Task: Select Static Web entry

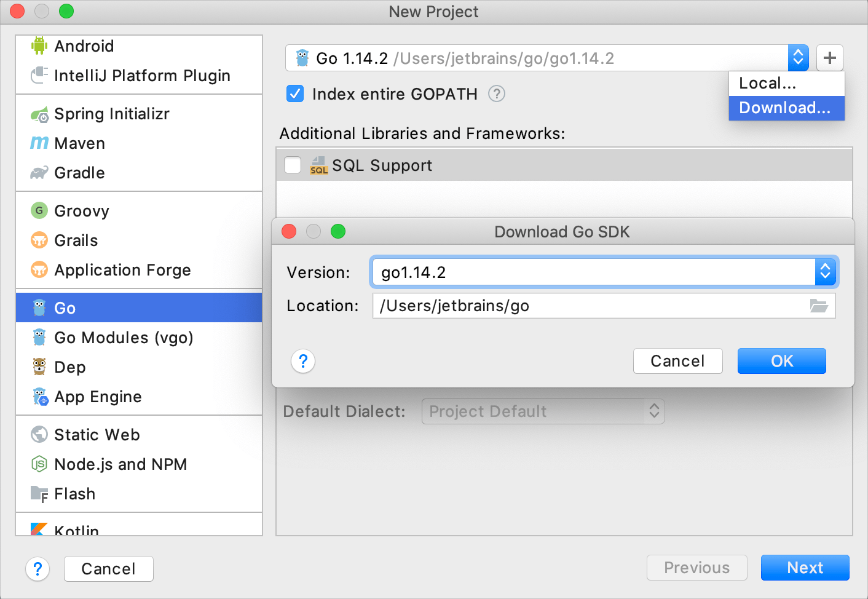Action: (139, 434)
